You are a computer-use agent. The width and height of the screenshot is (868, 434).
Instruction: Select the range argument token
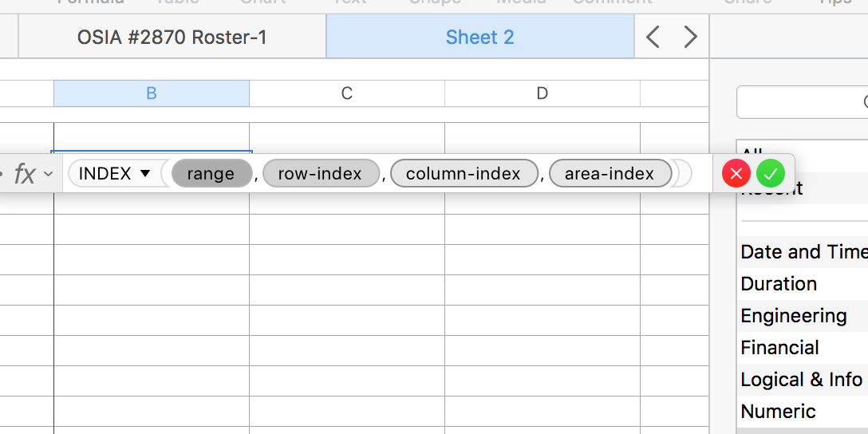pyautogui.click(x=211, y=174)
